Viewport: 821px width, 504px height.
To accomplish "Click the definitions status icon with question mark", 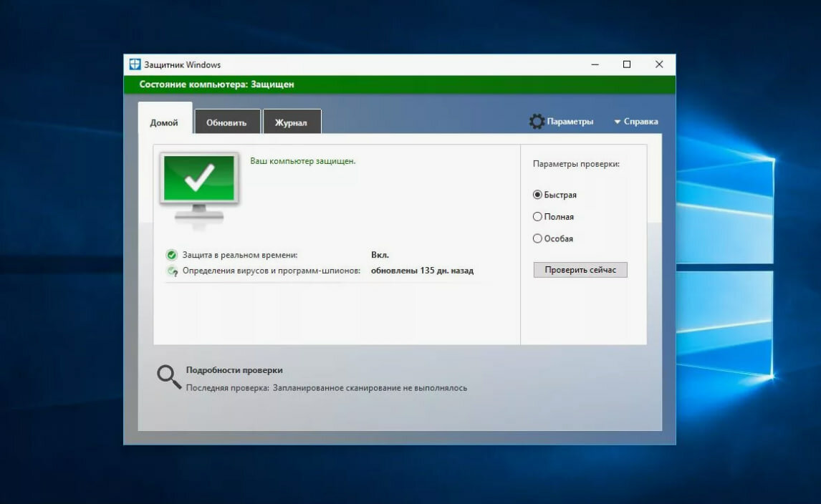I will (172, 271).
